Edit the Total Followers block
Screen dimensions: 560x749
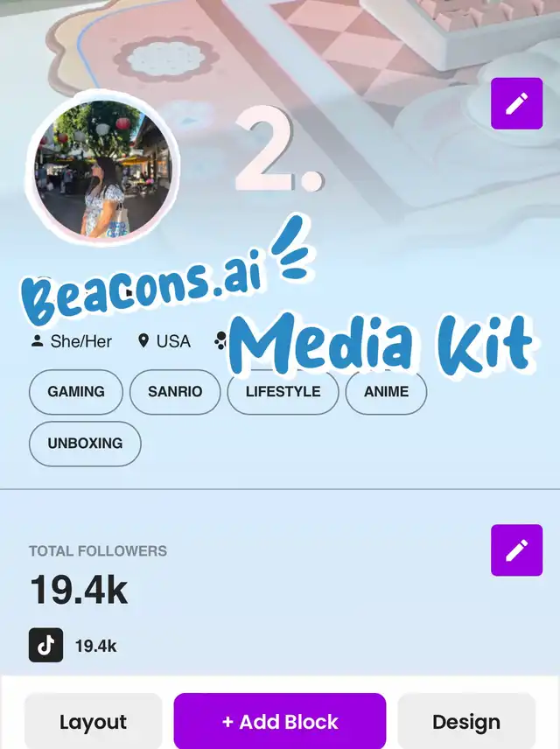pos(516,550)
